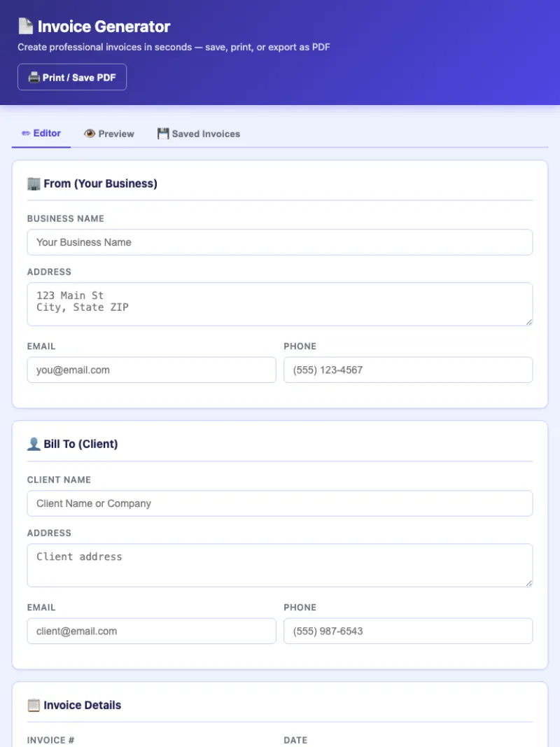
Task: Open Preview via its eye icon
Action: 90,134
